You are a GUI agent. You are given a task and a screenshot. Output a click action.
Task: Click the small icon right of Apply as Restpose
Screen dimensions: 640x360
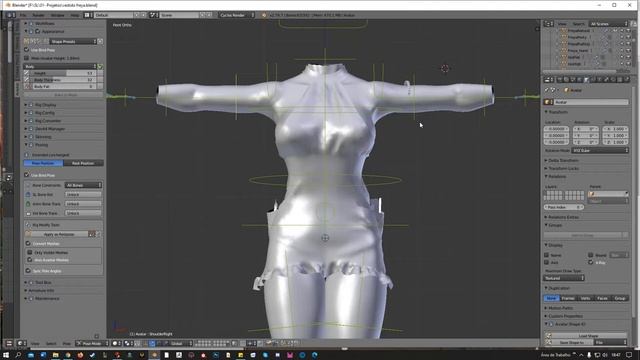tap(92, 234)
